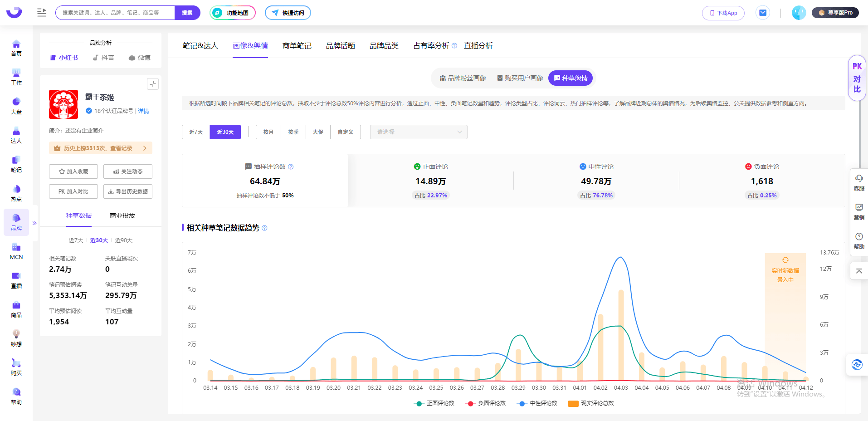Open 帮助 help icon on right panel

859,241
